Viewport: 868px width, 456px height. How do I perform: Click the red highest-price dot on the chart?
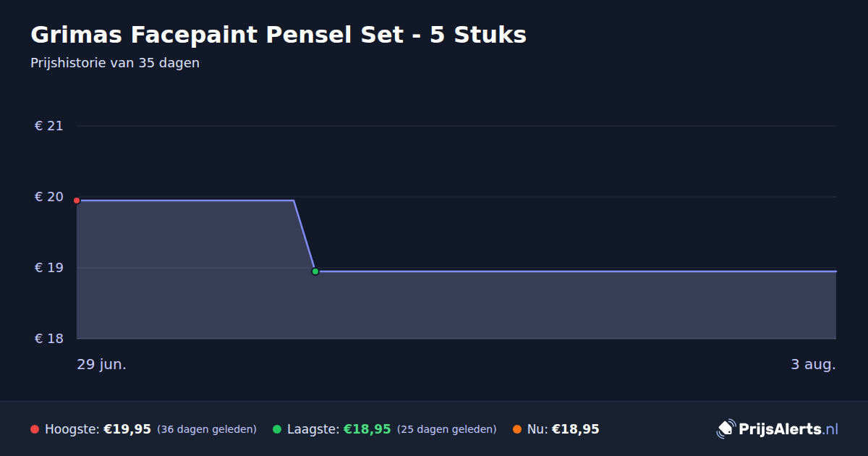77,200
